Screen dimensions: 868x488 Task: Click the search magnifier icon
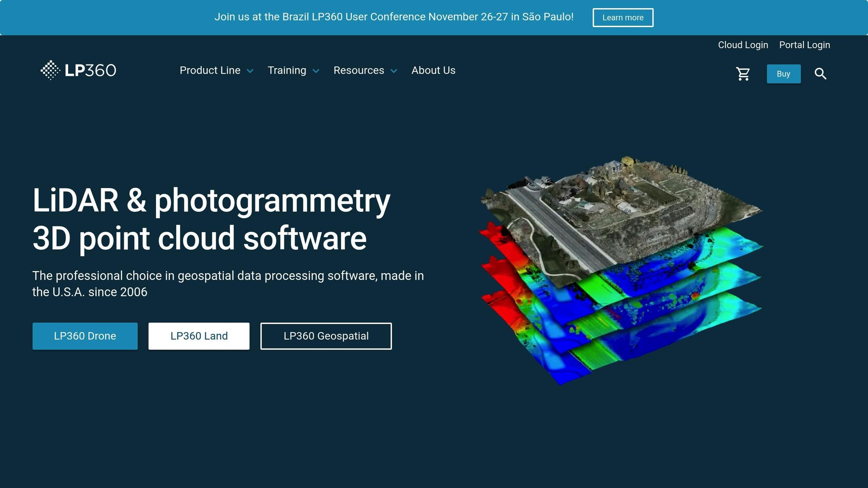pyautogui.click(x=820, y=74)
